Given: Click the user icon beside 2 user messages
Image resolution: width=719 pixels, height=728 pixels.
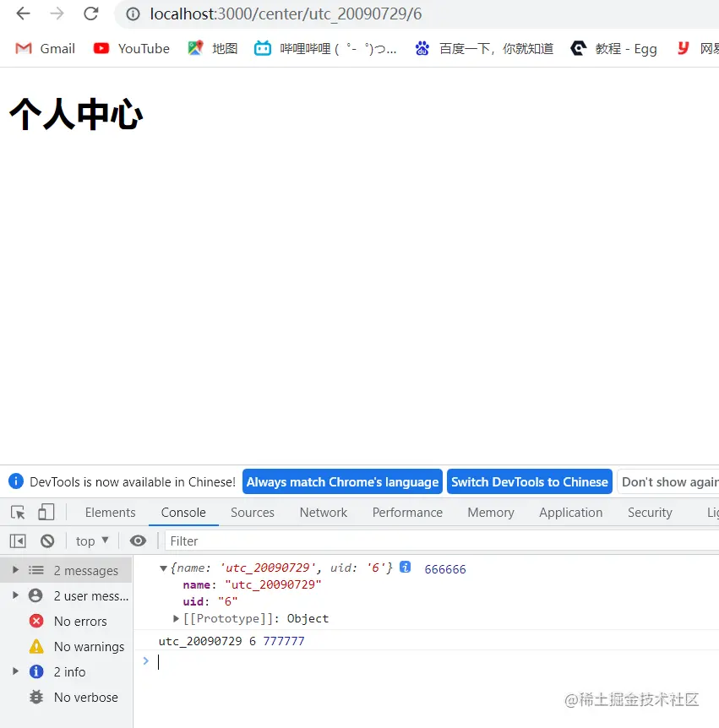Looking at the screenshot, I should coord(35,595).
